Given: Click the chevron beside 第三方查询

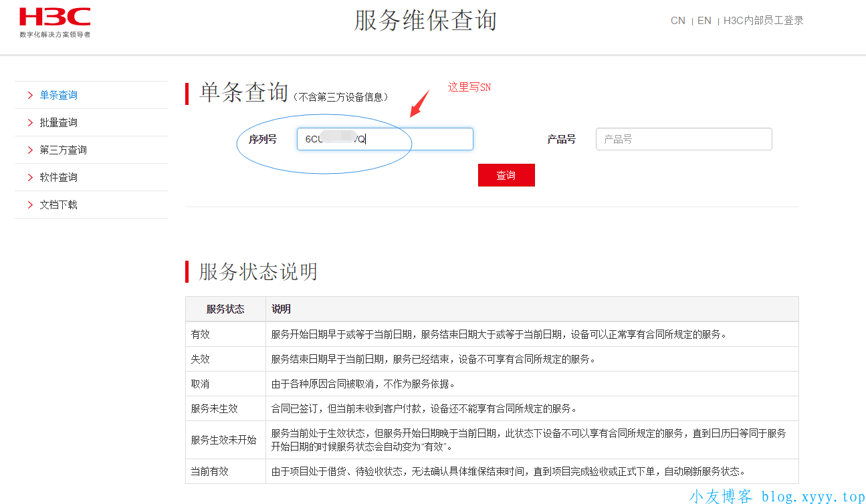Looking at the screenshot, I should click(30, 150).
